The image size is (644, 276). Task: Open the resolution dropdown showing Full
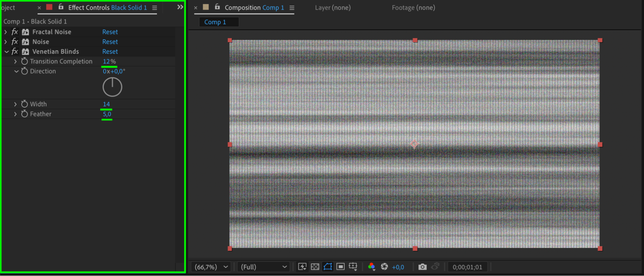264,267
